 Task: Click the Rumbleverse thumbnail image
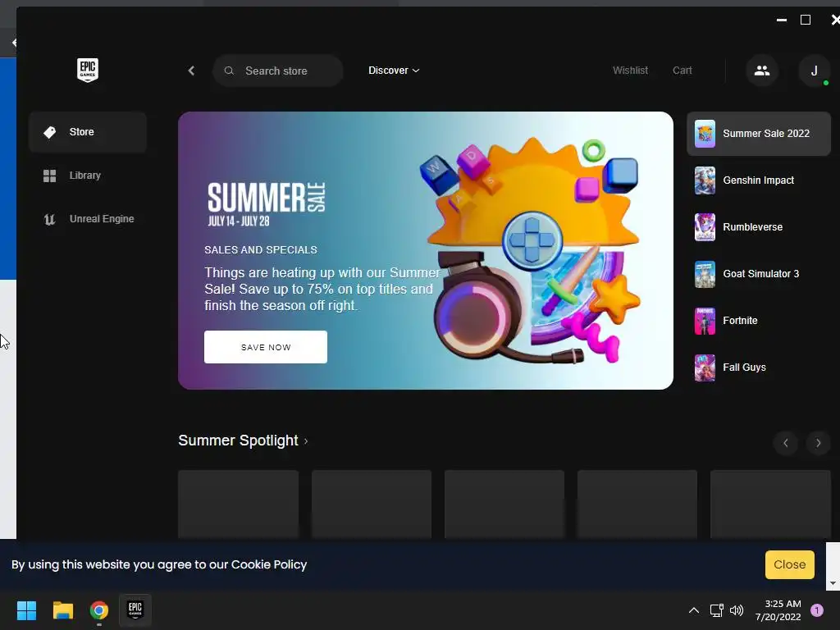705,227
